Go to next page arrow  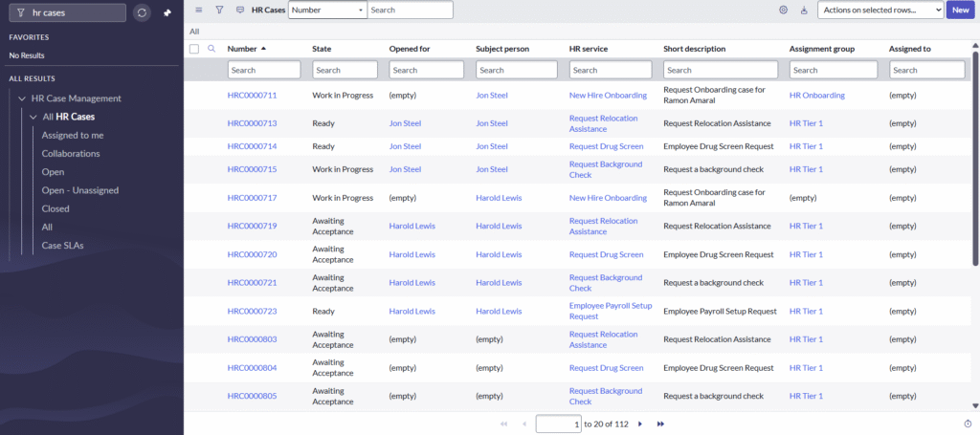click(x=640, y=424)
